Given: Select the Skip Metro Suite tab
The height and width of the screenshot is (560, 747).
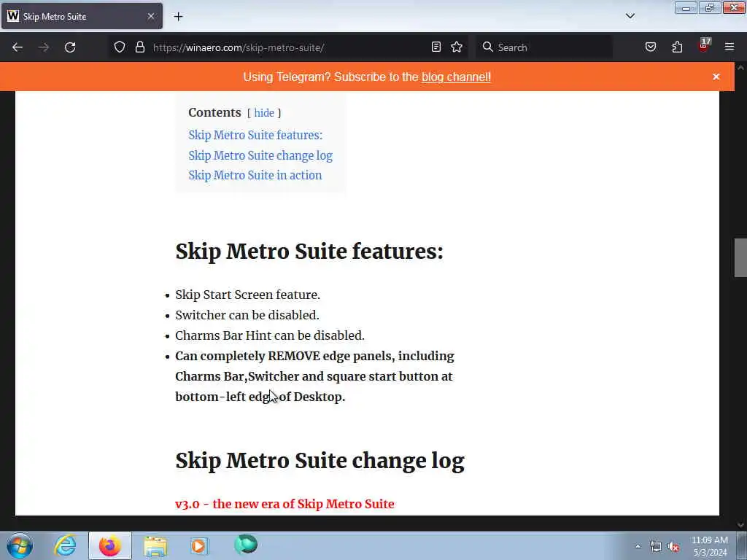Looking at the screenshot, I should pos(82,16).
